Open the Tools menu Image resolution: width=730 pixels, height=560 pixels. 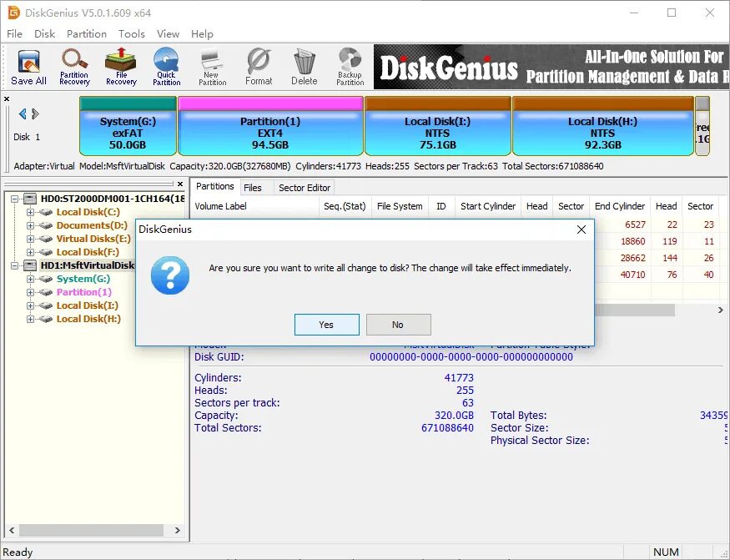click(x=131, y=33)
